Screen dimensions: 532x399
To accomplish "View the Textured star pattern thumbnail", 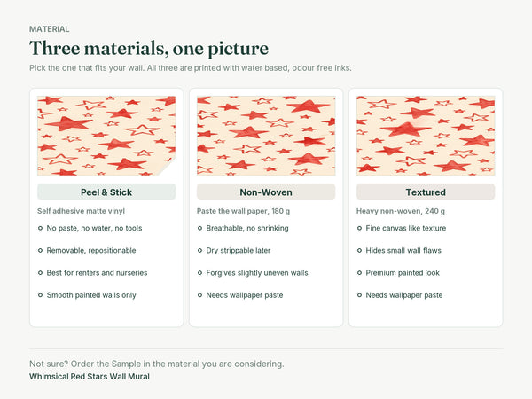I will (x=426, y=136).
